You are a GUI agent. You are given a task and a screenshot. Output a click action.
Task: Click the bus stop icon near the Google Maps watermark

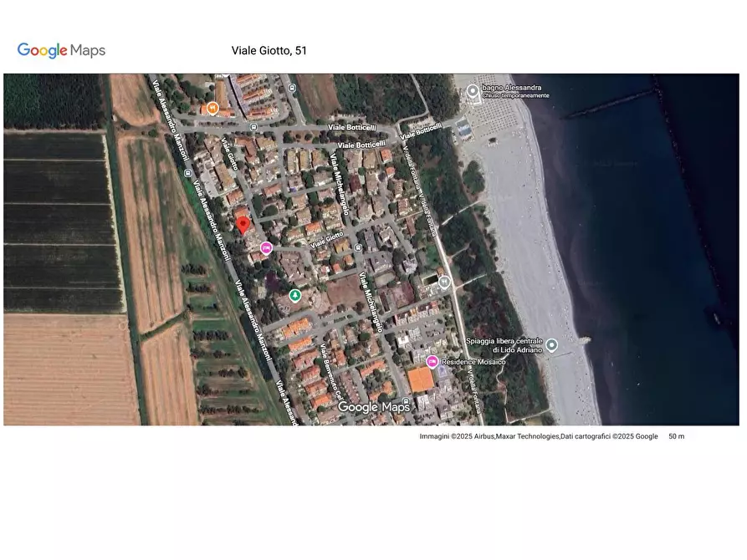click(x=406, y=400)
